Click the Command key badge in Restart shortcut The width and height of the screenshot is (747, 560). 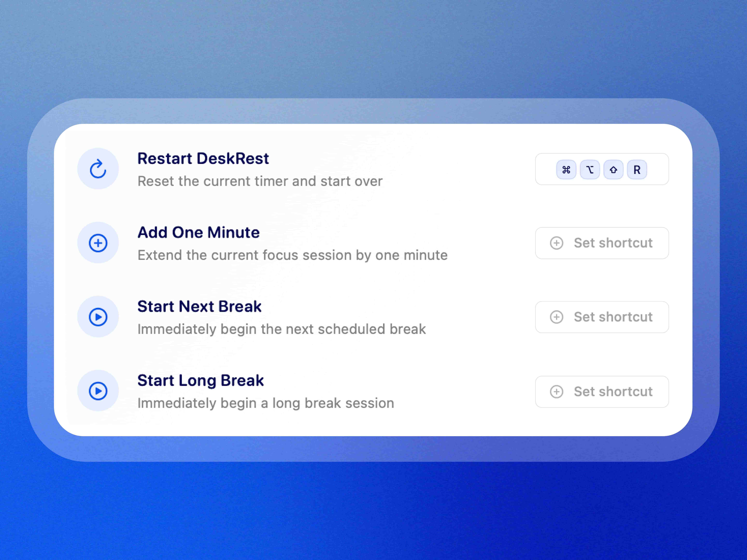click(566, 169)
